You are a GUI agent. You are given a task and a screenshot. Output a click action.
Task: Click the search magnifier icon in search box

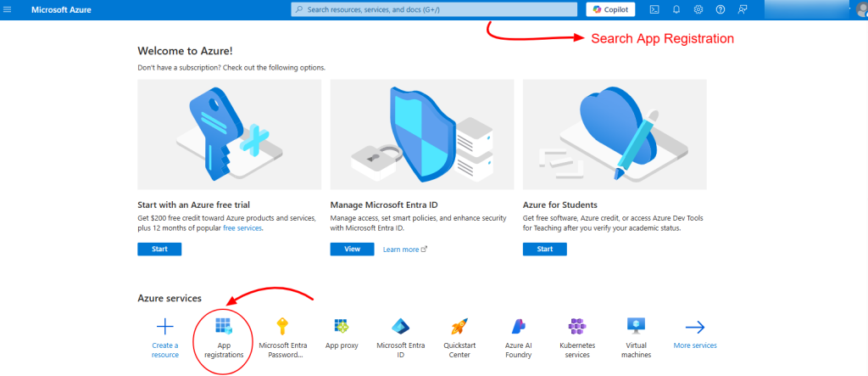(x=299, y=9)
